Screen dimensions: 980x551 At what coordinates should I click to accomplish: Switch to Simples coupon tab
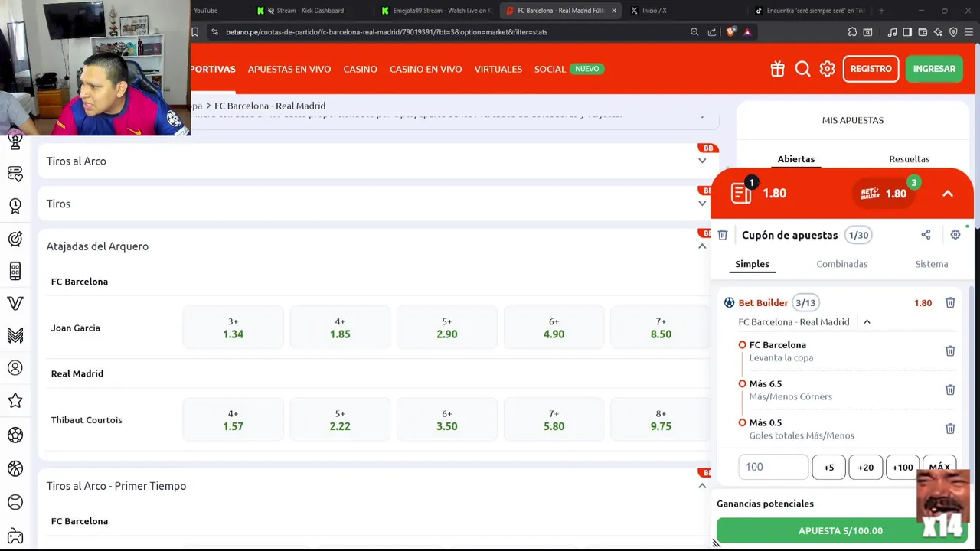[752, 264]
